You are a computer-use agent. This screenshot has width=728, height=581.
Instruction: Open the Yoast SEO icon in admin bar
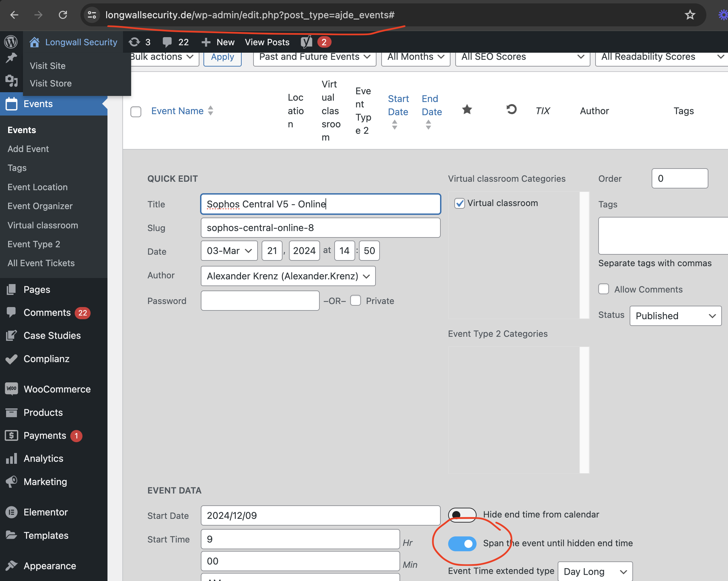point(307,42)
